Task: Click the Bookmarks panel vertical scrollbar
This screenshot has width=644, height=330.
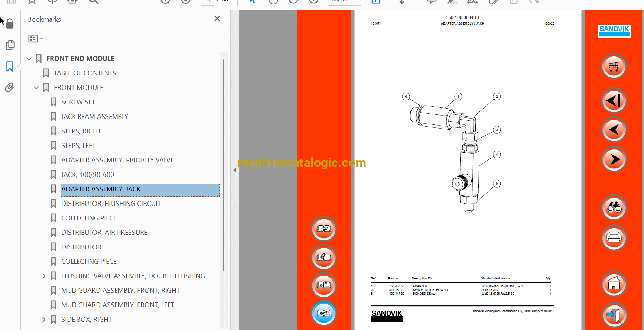Action: tap(224, 165)
